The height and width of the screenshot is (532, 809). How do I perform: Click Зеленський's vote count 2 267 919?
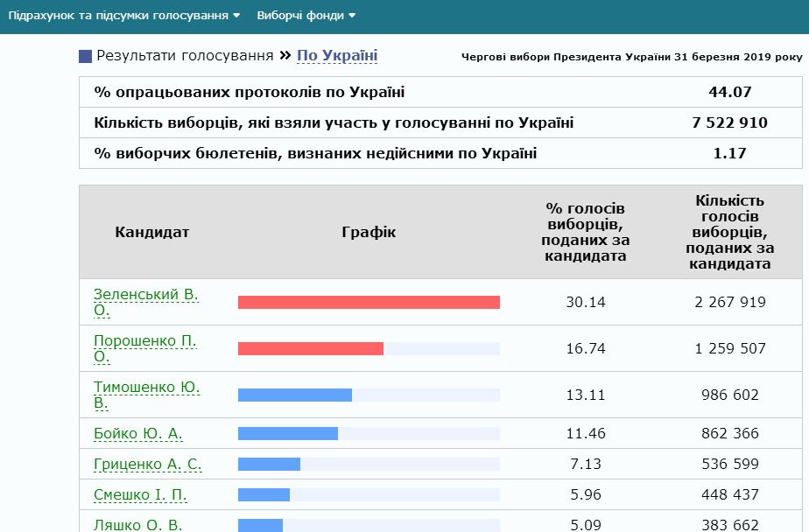730,302
